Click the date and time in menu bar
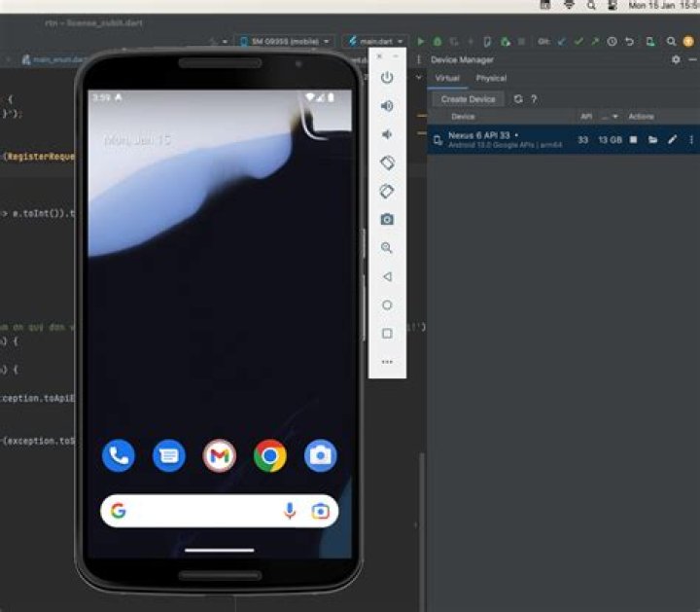The height and width of the screenshot is (612, 700). click(663, 6)
